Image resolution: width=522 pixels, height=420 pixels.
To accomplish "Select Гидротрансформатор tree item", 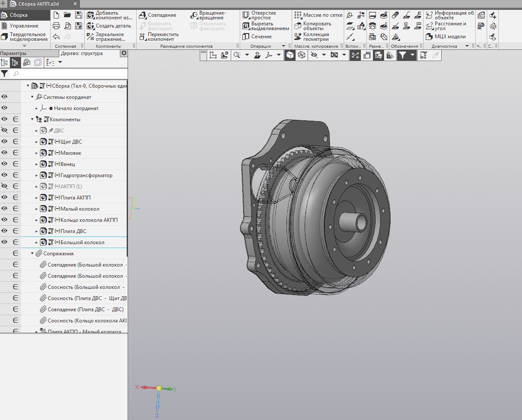I will coord(86,175).
